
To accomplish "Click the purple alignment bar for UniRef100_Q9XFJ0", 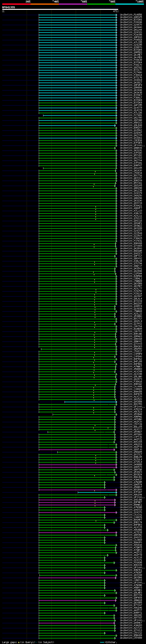I will [x=77, y=450].
